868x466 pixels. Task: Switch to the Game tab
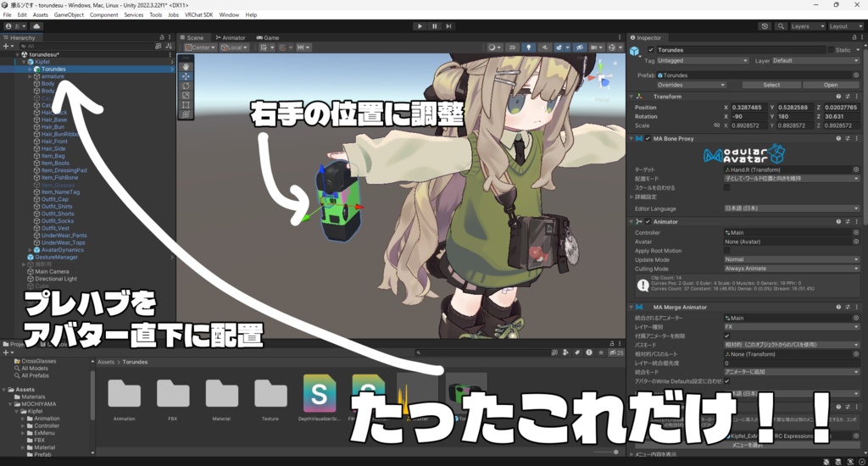267,37
